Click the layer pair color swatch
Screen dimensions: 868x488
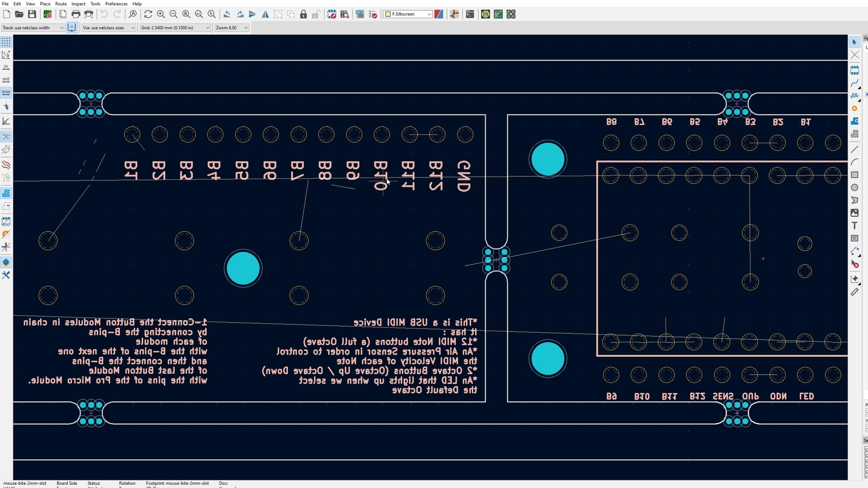click(439, 14)
